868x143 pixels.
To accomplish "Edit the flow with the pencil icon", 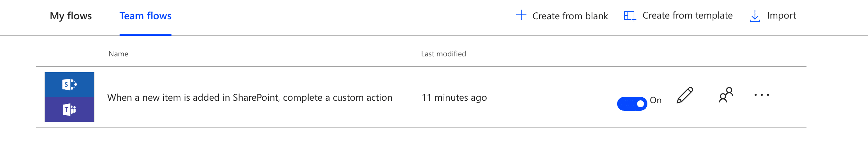I will coord(685,95).
